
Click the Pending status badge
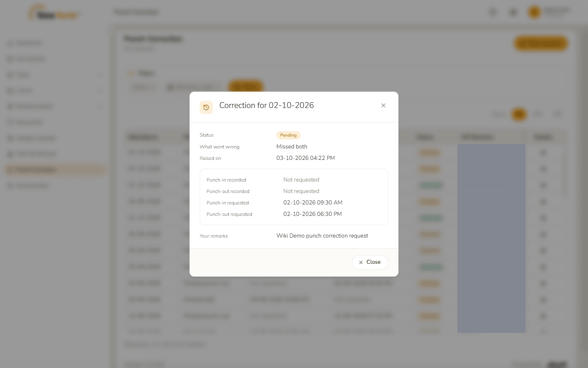pos(288,135)
